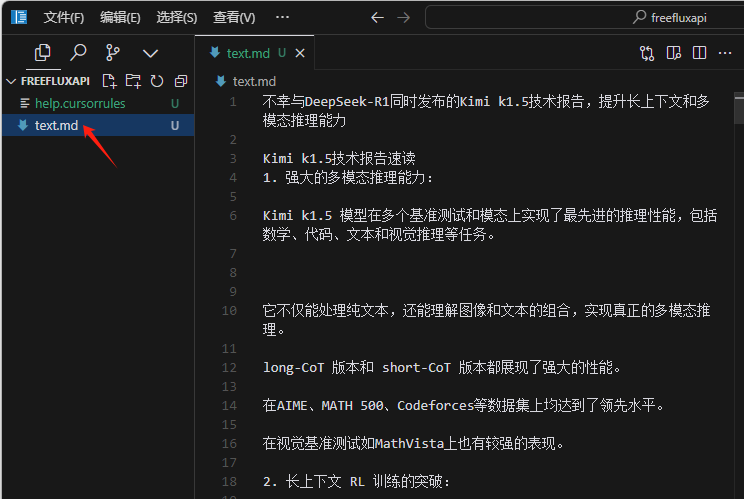This screenshot has width=744, height=499.
Task: Collapse all folders in explorer
Action: tap(181, 81)
